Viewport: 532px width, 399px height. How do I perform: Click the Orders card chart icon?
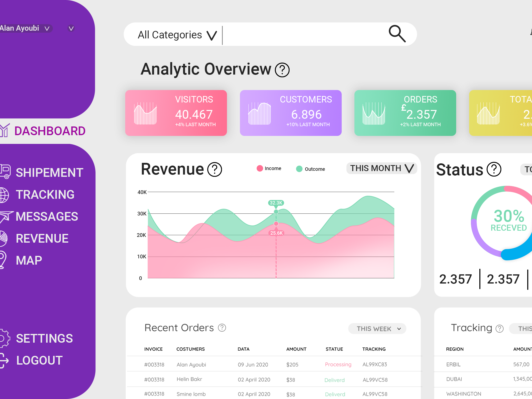374,113
